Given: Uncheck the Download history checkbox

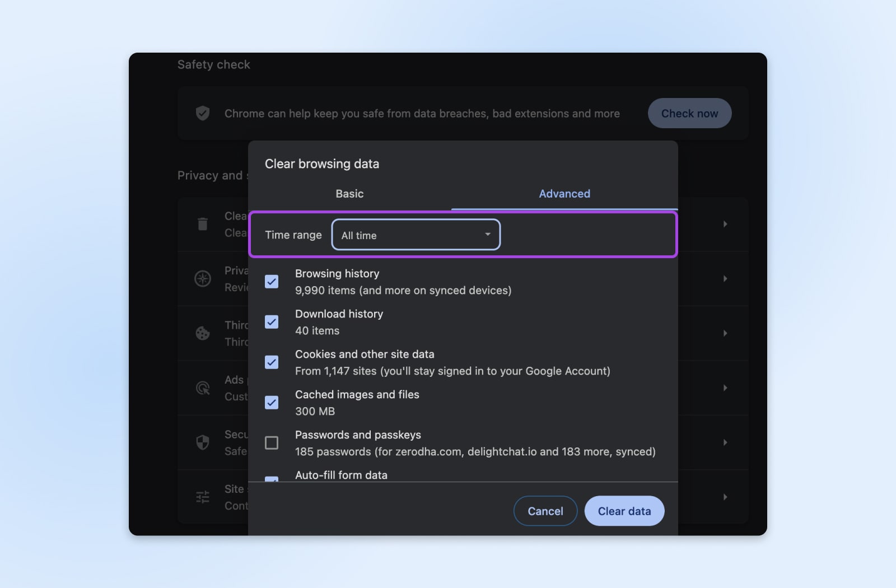Looking at the screenshot, I should pyautogui.click(x=272, y=322).
